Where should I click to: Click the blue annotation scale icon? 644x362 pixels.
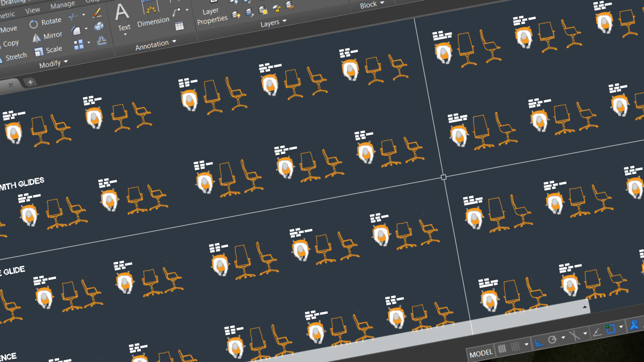(x=634, y=325)
